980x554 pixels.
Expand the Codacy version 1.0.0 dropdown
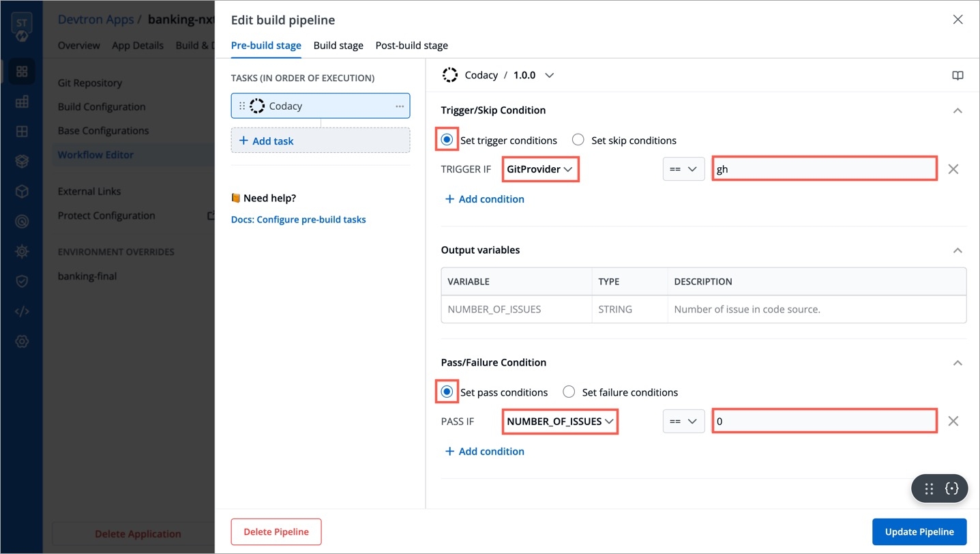549,76
